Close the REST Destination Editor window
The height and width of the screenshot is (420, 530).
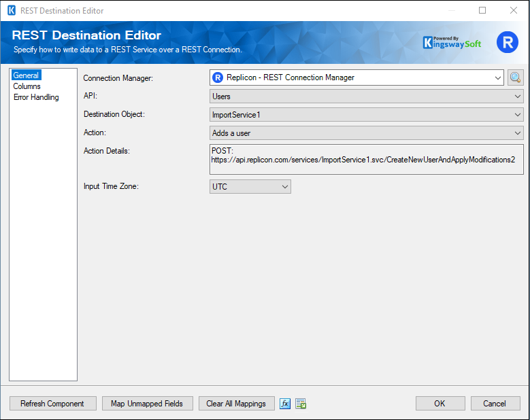(514, 10)
